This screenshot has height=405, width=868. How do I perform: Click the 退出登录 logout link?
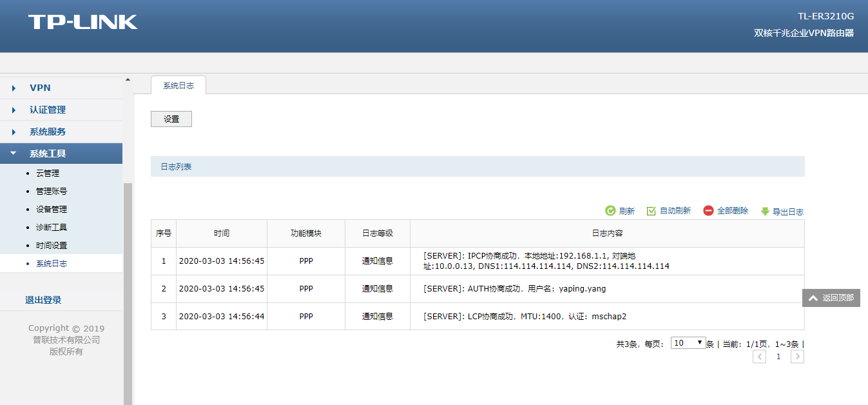point(43,300)
